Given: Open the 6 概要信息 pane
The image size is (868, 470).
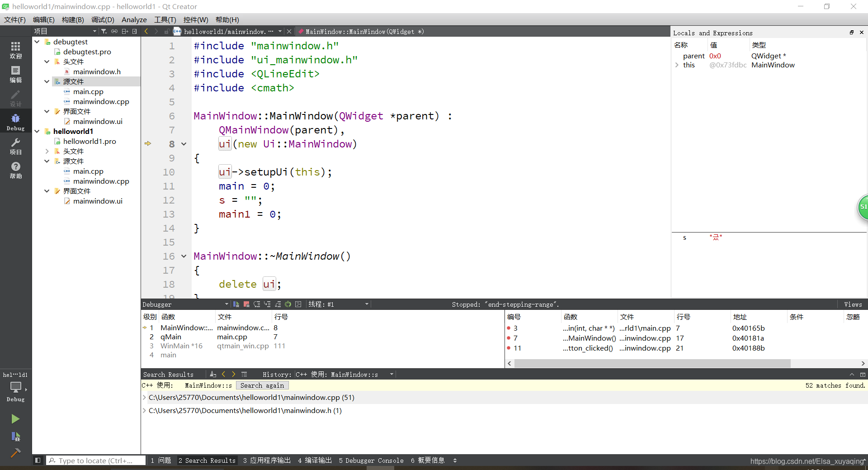Looking at the screenshot, I should [428, 460].
